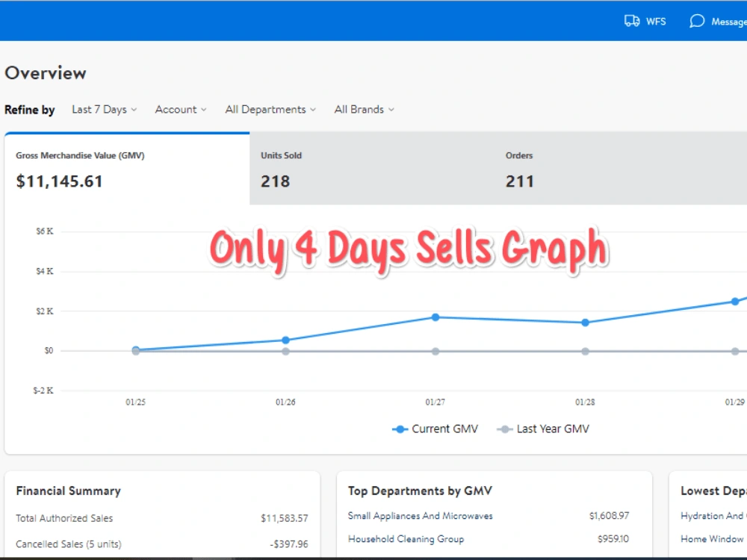Screen dimensions: 747x560
Task: Click Last Year GMV point at 01/27
Action: tap(436, 352)
